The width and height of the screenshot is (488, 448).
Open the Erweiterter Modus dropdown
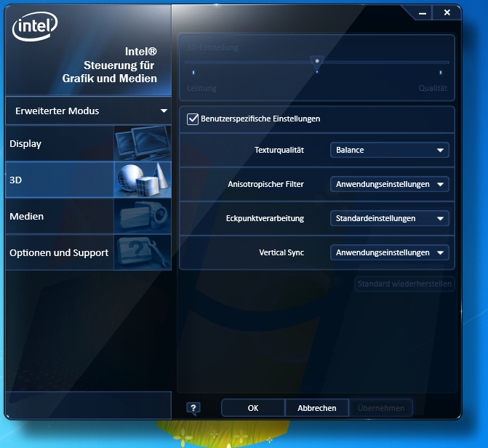(x=89, y=111)
